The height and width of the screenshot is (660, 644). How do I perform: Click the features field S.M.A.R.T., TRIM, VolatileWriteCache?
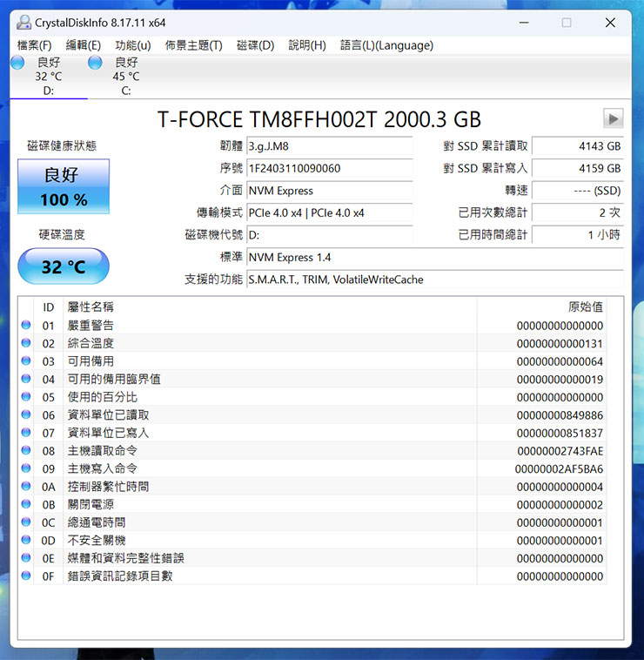pos(435,279)
